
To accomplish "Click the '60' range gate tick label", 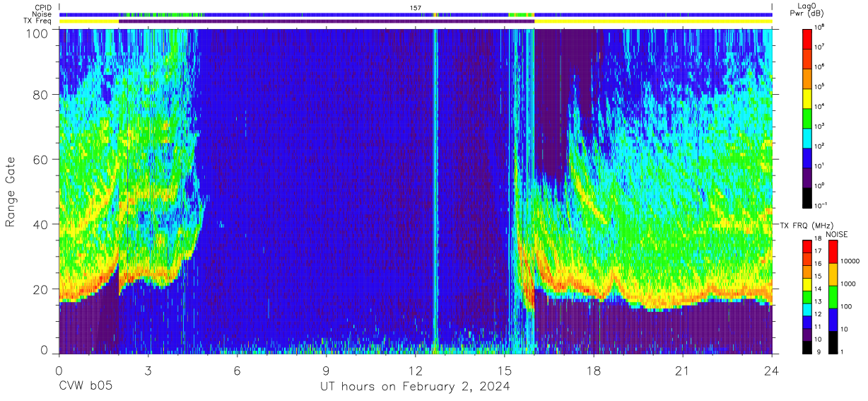I will 40,160.
